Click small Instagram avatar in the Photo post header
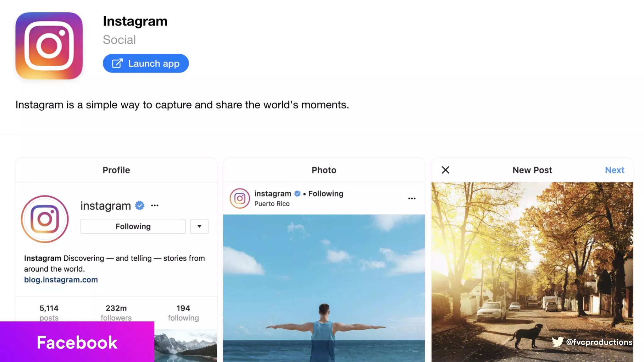 (x=240, y=198)
